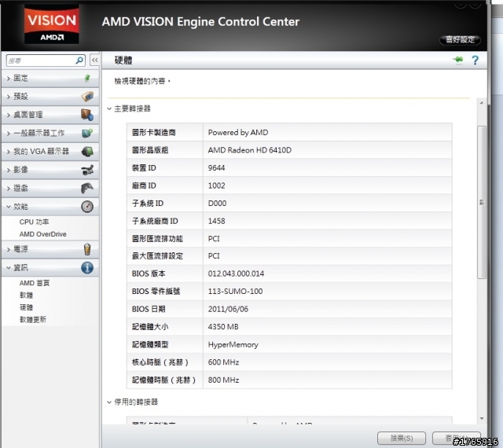This screenshot has height=448, width=503.
Task: Click the 固定 pin icon
Action: pyautogui.click(x=87, y=78)
